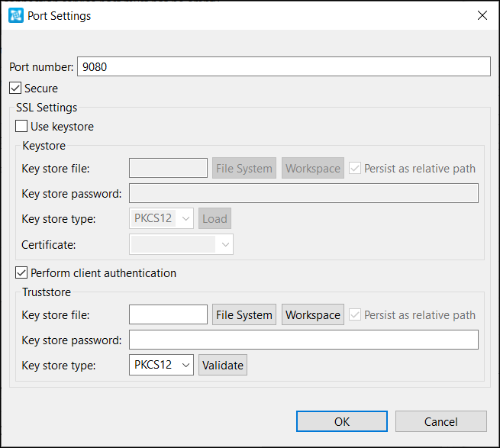The width and height of the screenshot is (500, 448).
Task: Click the Validate button
Action: tap(223, 365)
